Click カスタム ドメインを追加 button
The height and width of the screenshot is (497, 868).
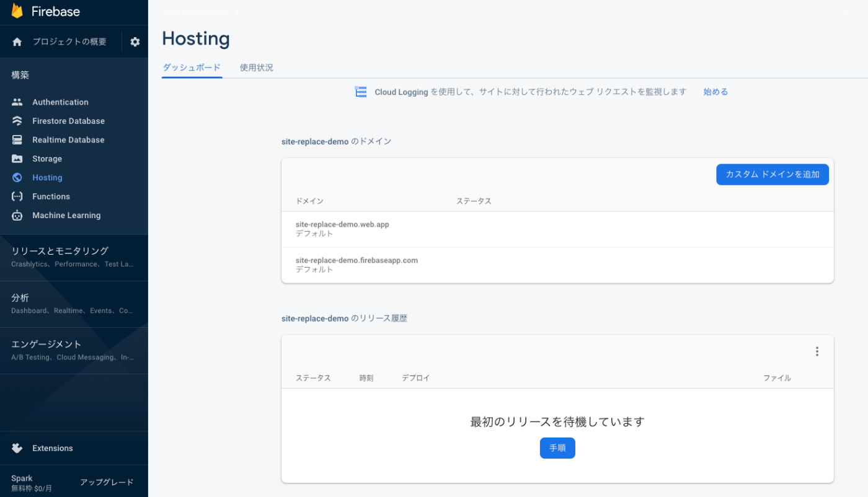[773, 175]
